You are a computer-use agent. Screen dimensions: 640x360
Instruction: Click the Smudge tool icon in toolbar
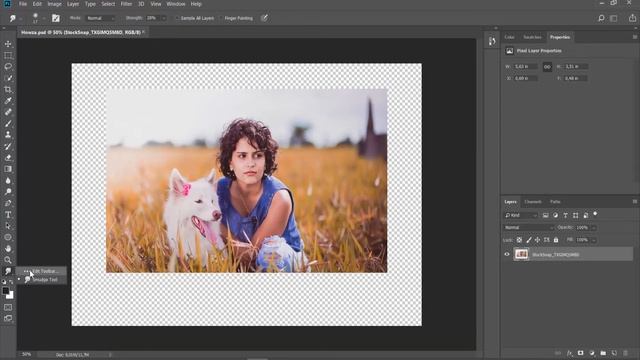8,271
